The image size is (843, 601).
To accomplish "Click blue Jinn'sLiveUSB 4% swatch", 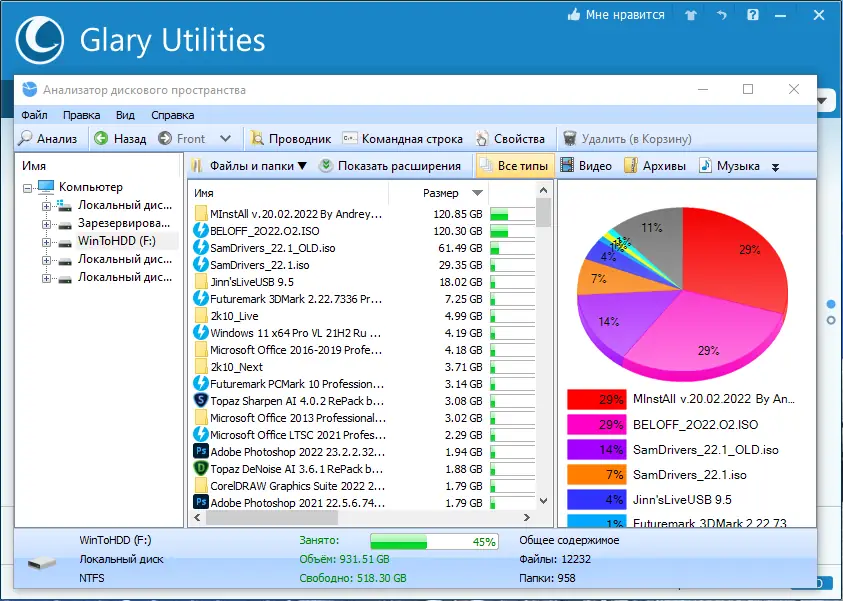I will [596, 500].
